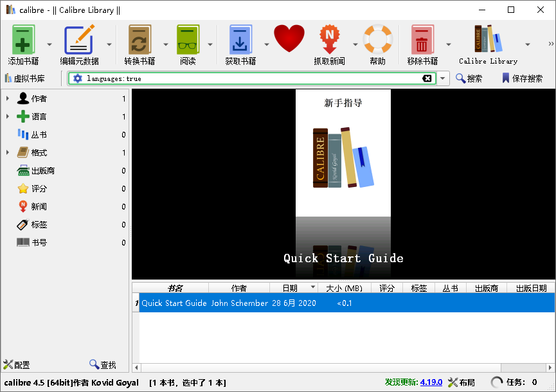Click the 移除书籍 (Remove books) icon
The width and height of the screenshot is (556, 392).
point(422,40)
